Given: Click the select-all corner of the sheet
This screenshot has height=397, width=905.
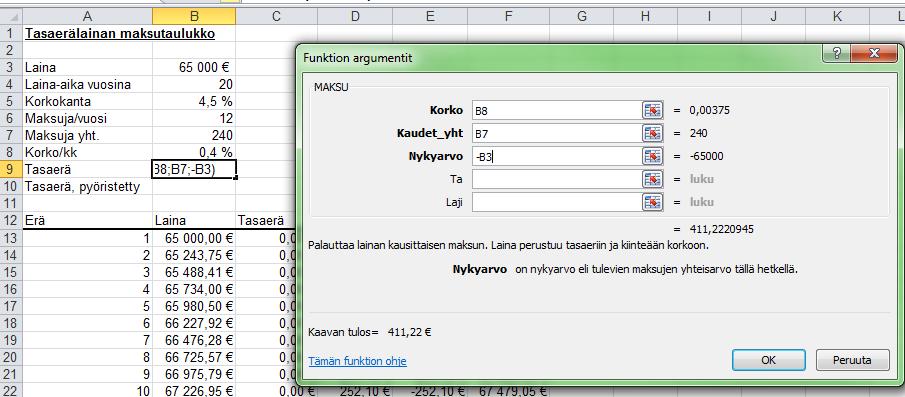Looking at the screenshot, I should 12,17.
